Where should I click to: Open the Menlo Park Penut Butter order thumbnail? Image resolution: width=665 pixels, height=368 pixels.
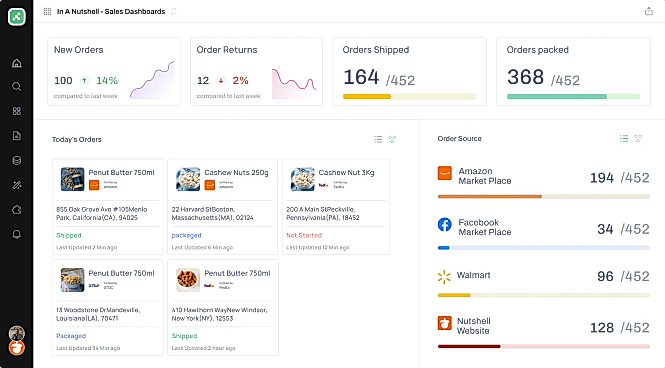pyautogui.click(x=72, y=179)
